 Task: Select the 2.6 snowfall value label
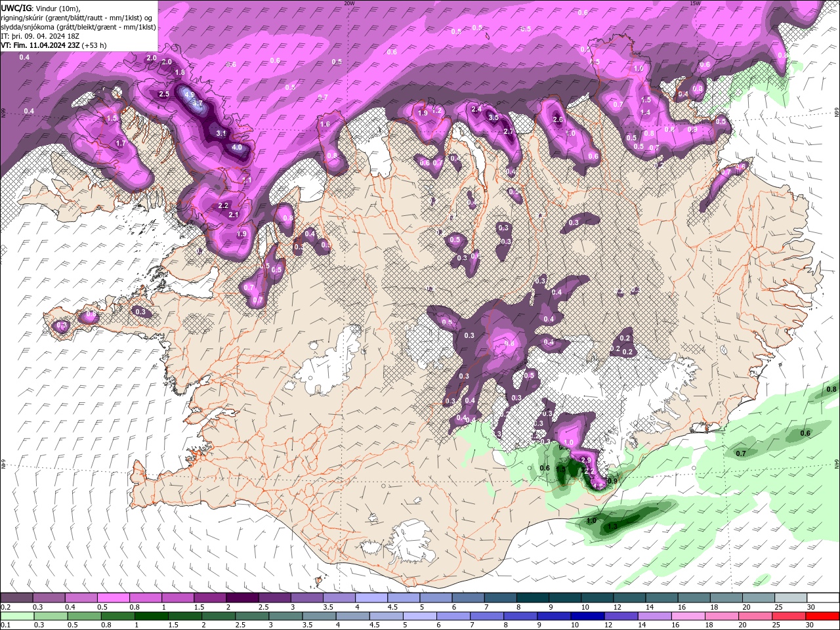tap(558, 120)
